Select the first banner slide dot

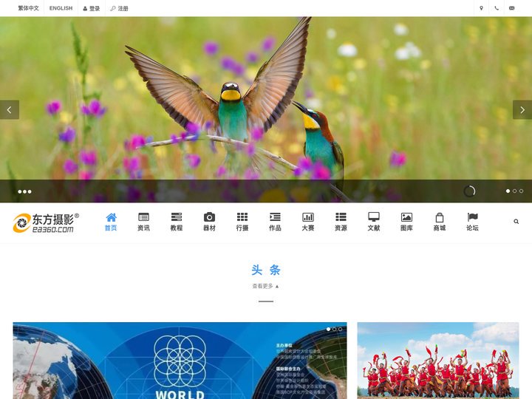pos(508,191)
